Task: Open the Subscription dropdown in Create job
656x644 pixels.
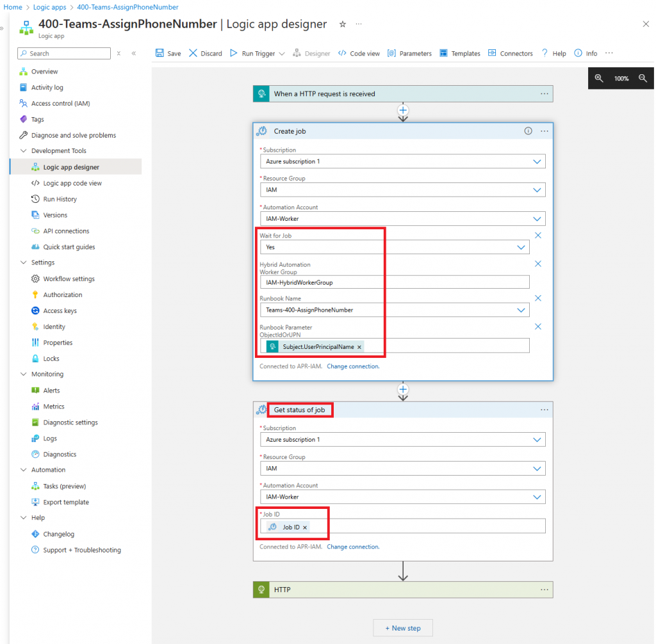Action: [537, 162]
